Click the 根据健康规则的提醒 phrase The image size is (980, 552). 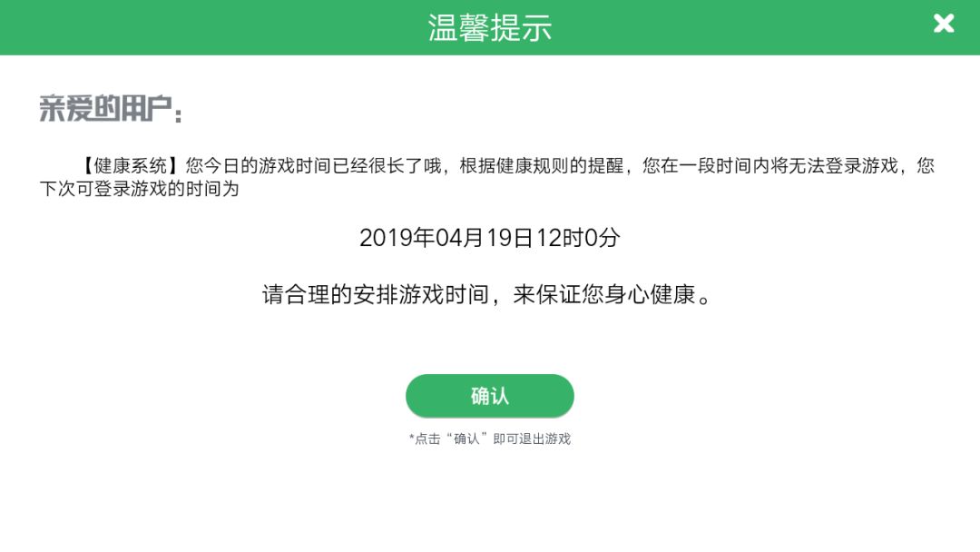coord(542,165)
